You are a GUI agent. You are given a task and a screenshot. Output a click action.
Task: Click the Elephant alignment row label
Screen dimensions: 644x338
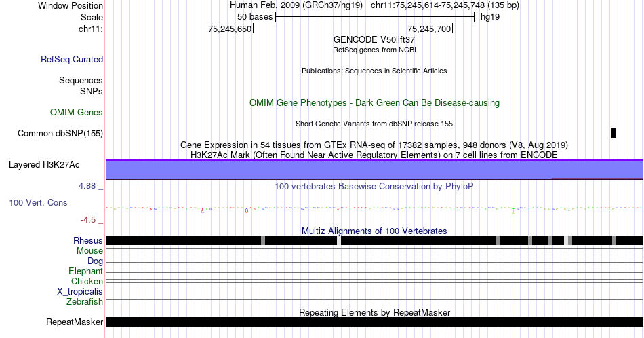click(85, 271)
